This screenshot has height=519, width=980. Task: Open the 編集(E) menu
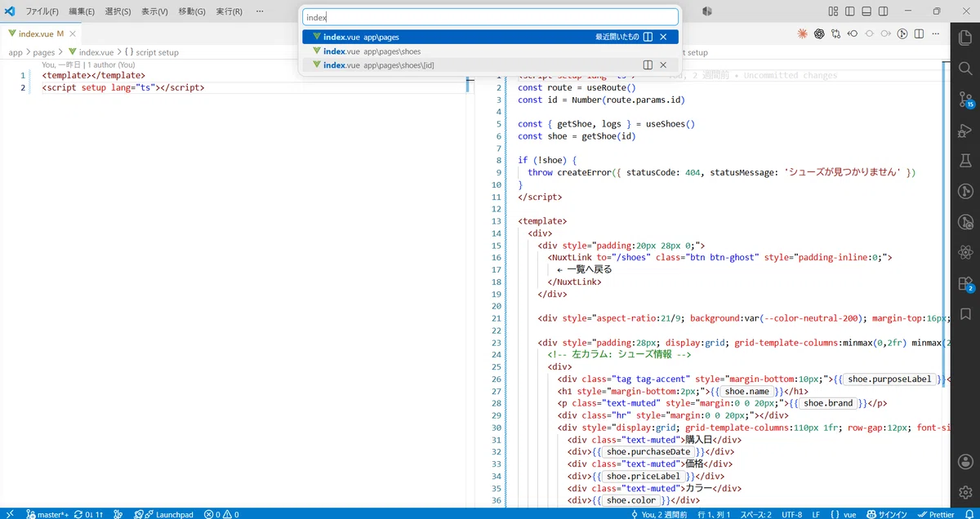pos(82,11)
